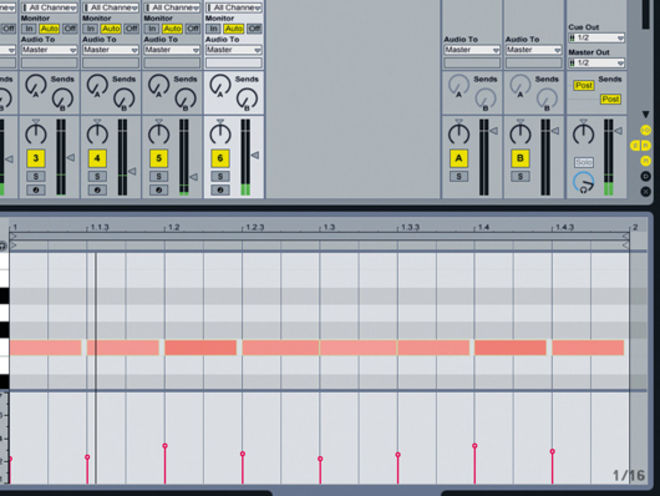Solo track 5 with its S button

(x=159, y=176)
